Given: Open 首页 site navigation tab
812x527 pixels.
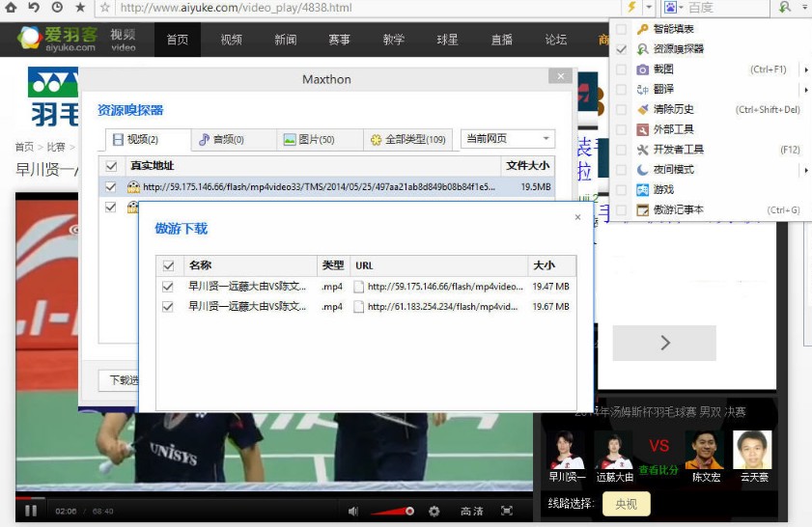Looking at the screenshot, I should (178, 40).
